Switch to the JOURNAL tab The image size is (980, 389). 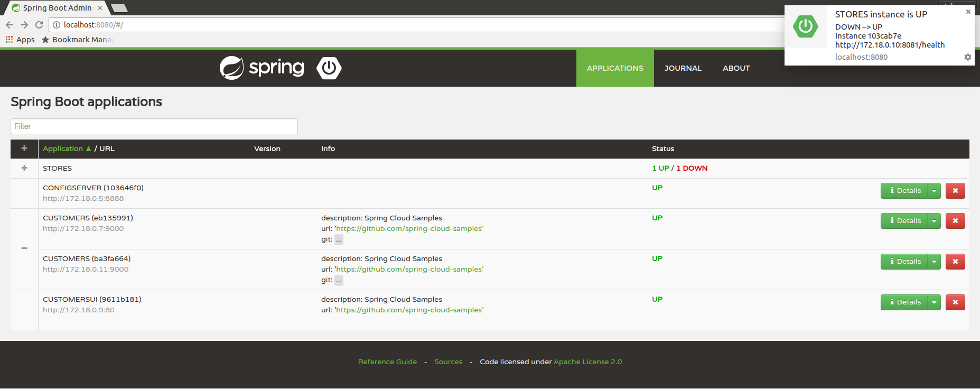(683, 68)
